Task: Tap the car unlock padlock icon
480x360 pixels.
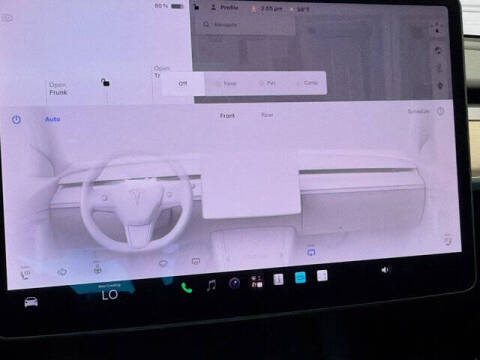Action: 105,82
